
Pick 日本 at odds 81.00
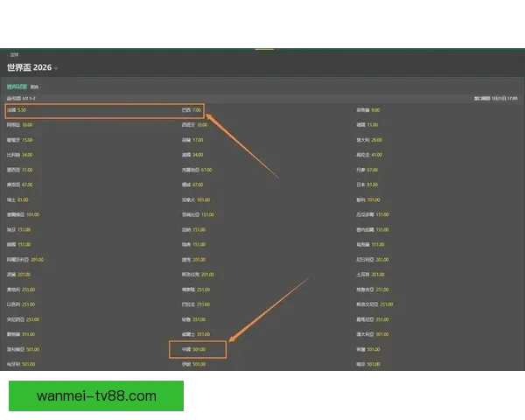coord(367,185)
